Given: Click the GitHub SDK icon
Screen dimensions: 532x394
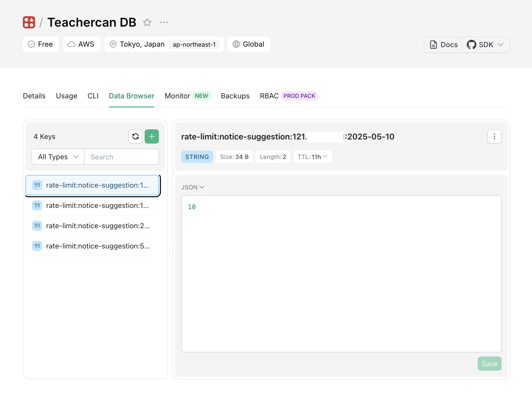Looking at the screenshot, I should [472, 45].
